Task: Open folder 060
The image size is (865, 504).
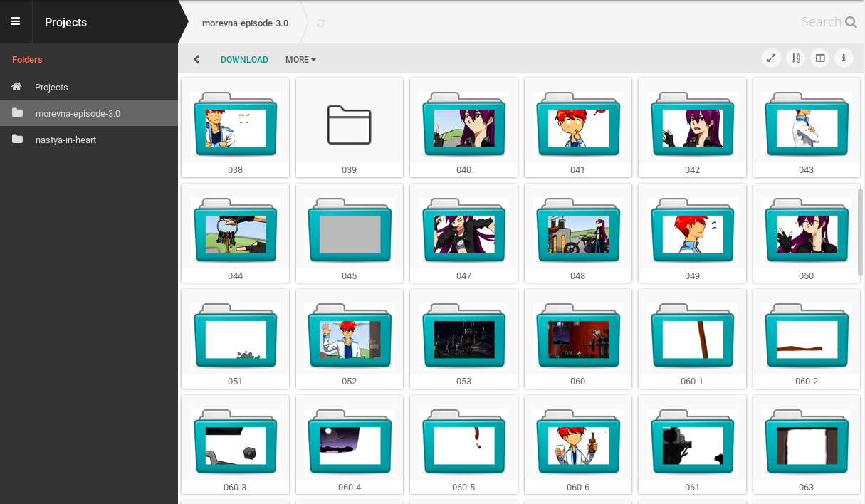Action: point(577,339)
